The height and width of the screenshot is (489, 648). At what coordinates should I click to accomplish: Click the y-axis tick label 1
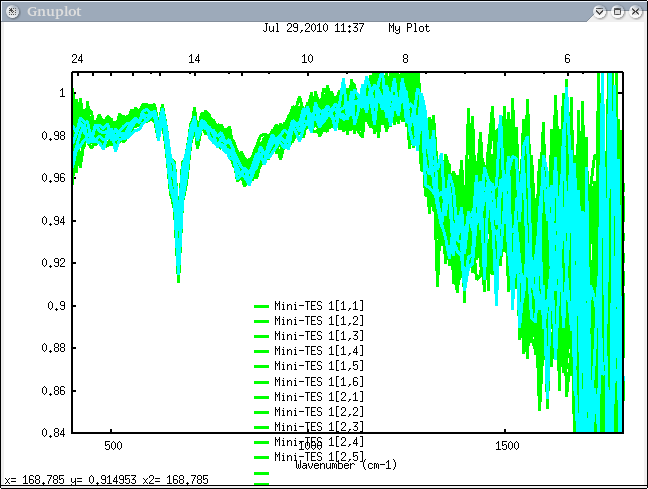pyautogui.click(x=62, y=93)
